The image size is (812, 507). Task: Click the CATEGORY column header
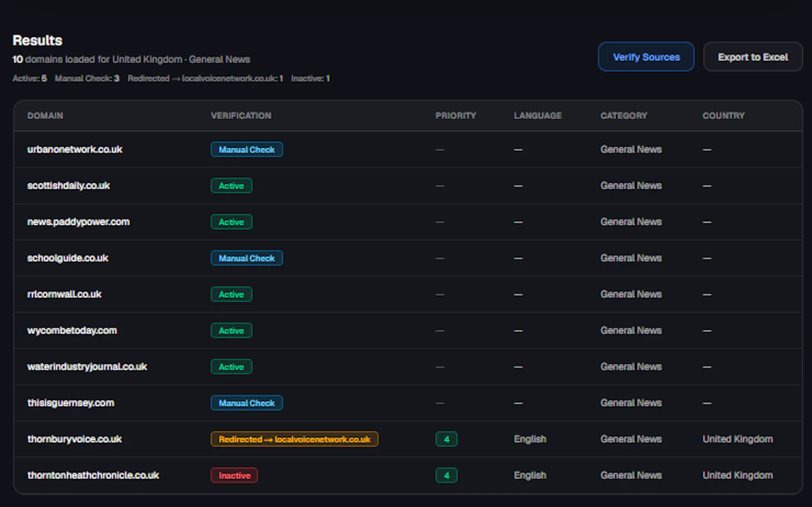click(624, 116)
